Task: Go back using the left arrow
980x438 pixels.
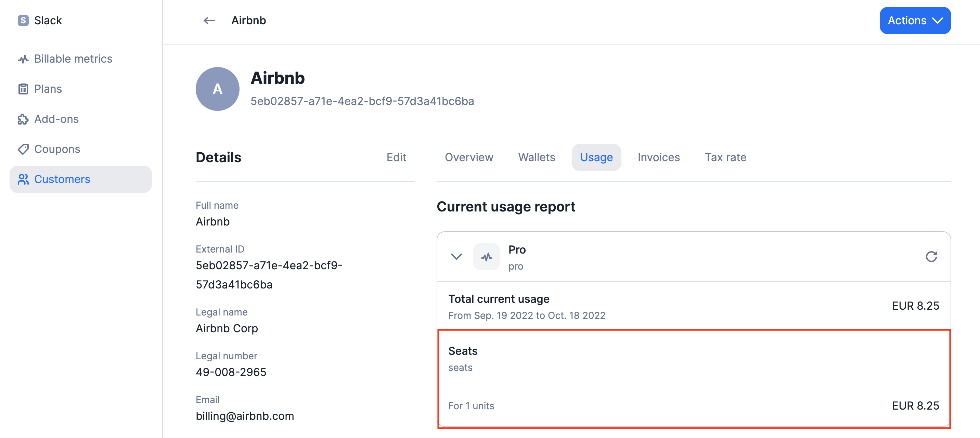Action: 209,20
